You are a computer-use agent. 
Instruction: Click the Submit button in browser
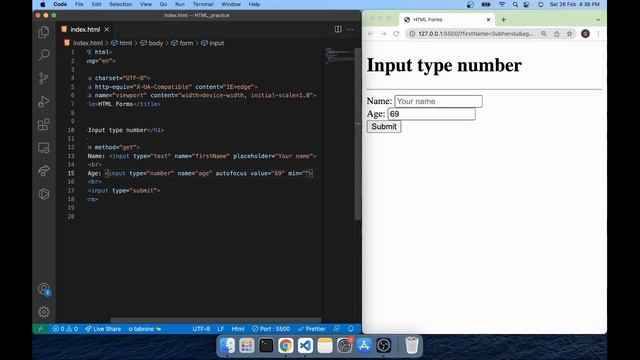tap(384, 127)
